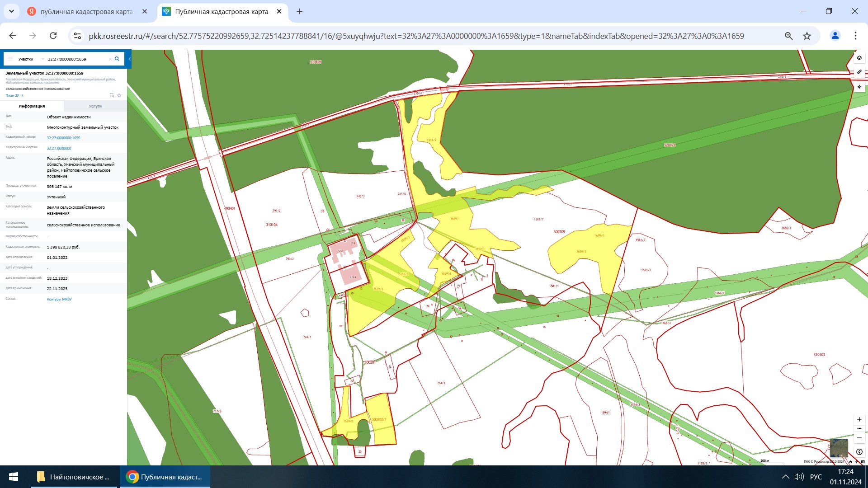Run the search with magnifier icon
The image size is (868, 488).
point(117,59)
